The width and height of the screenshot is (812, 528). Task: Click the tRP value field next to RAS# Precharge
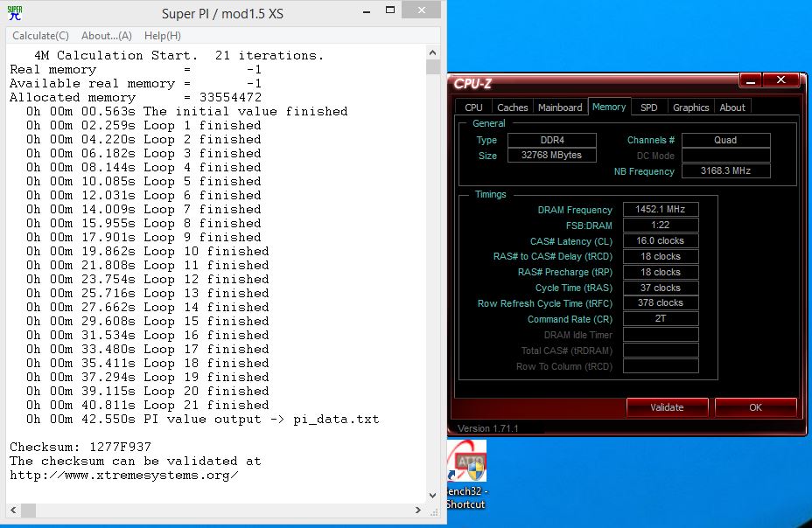point(661,272)
